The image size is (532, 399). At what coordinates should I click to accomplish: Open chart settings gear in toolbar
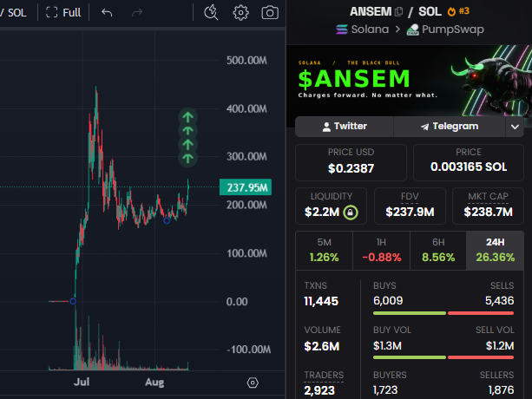click(x=240, y=13)
